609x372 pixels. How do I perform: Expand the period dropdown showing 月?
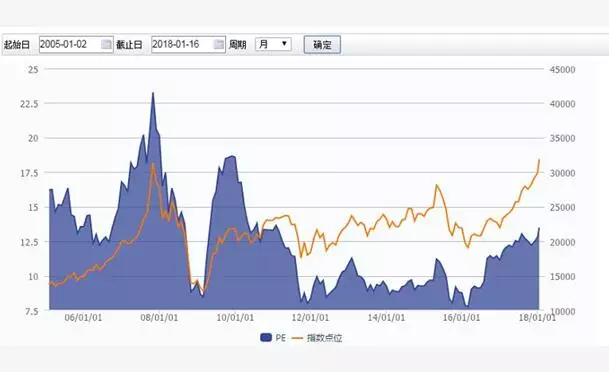[x=273, y=44]
